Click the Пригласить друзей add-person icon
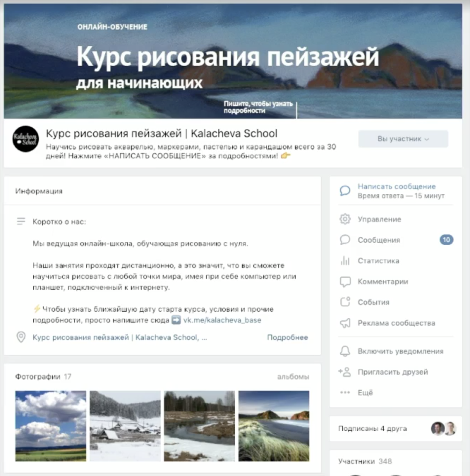Viewport: 470px width, 476px height. coord(345,372)
